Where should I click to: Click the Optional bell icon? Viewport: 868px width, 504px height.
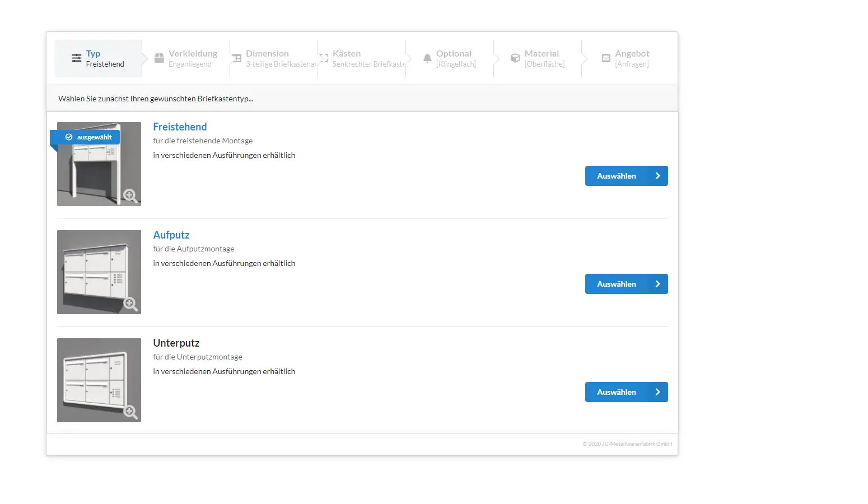[x=427, y=58]
